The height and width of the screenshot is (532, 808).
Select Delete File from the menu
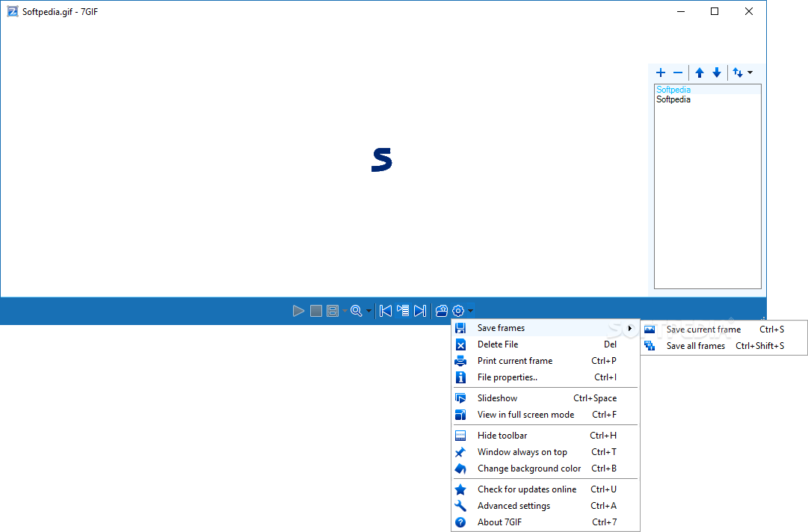click(x=545, y=344)
